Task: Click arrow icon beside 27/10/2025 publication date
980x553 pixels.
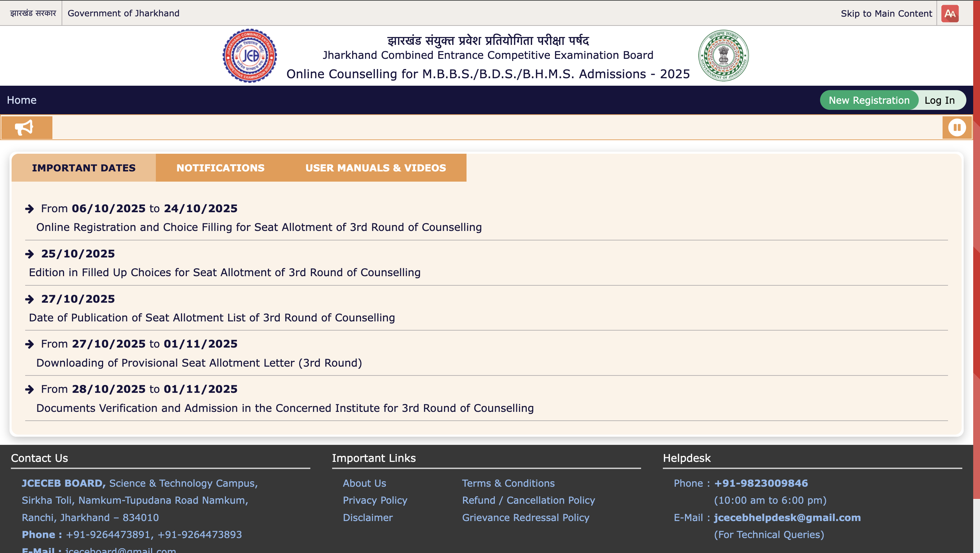Action: (x=29, y=299)
